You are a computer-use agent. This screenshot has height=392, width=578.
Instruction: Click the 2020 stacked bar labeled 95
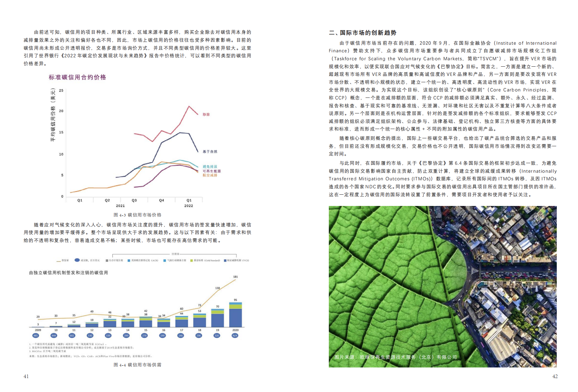pos(235,314)
